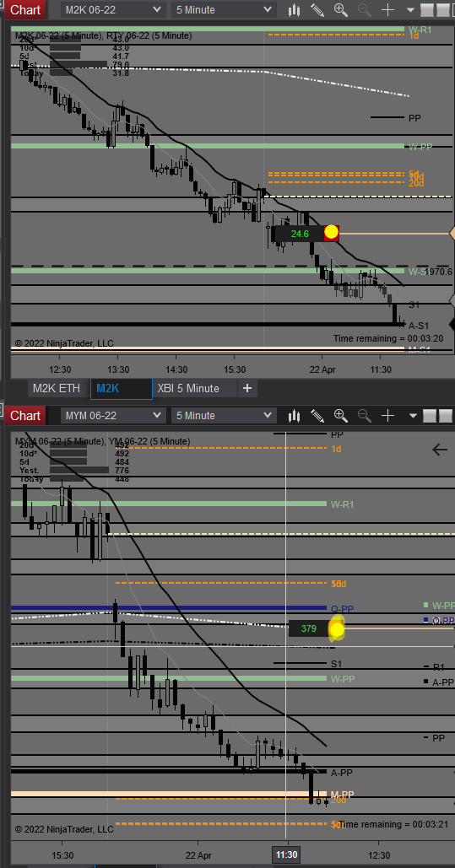Click the 22 Apr label on M2K time axis
Screen dimensions: 455x868
(x=323, y=369)
